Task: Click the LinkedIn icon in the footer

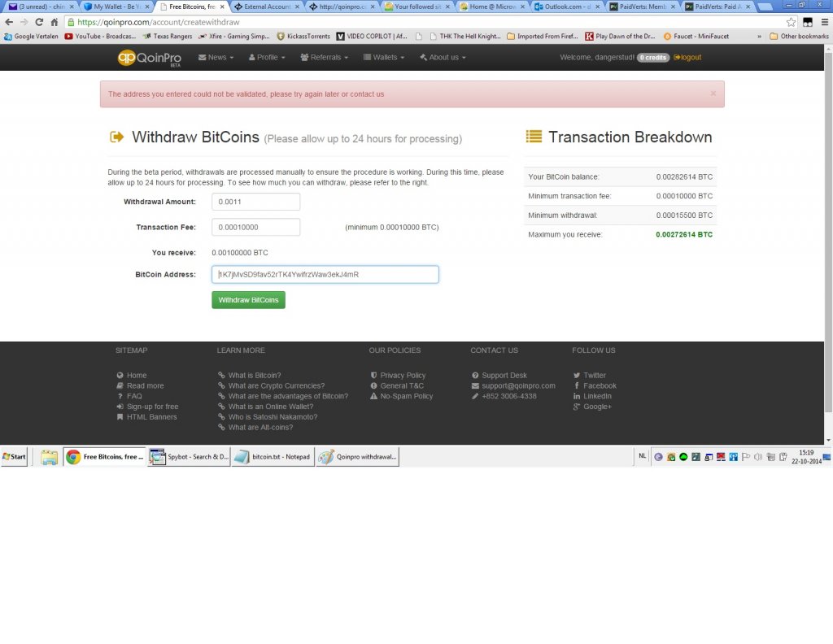Action: click(577, 396)
